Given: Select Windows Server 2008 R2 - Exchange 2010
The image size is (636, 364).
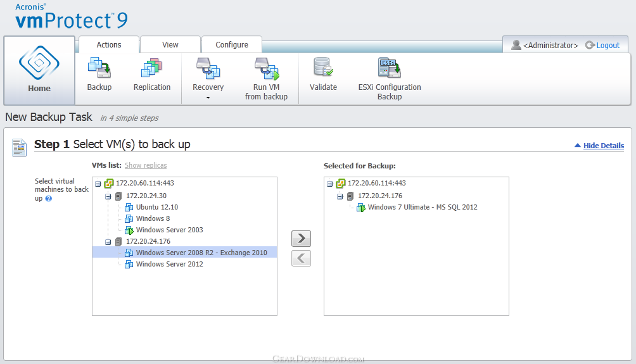Looking at the screenshot, I should (201, 253).
